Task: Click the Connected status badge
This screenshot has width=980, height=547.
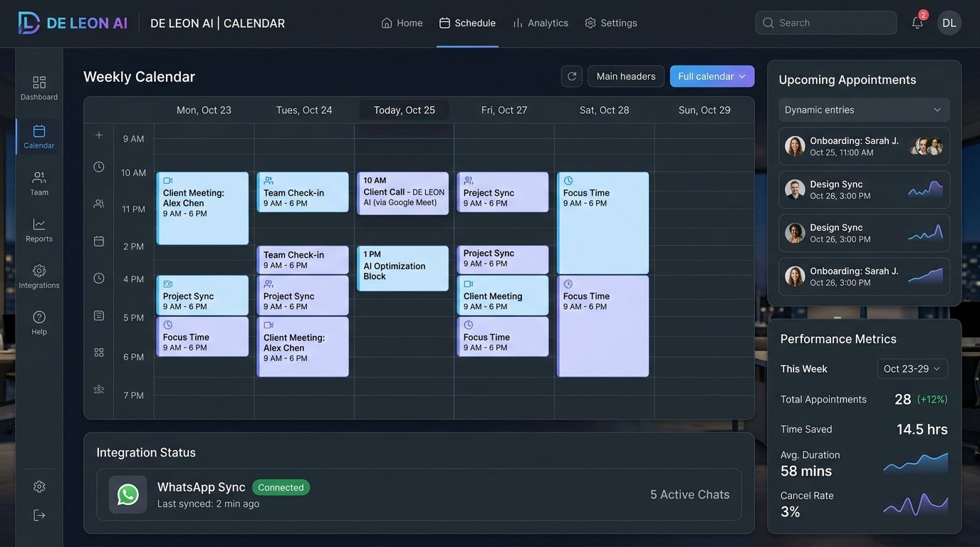Action: tap(281, 488)
